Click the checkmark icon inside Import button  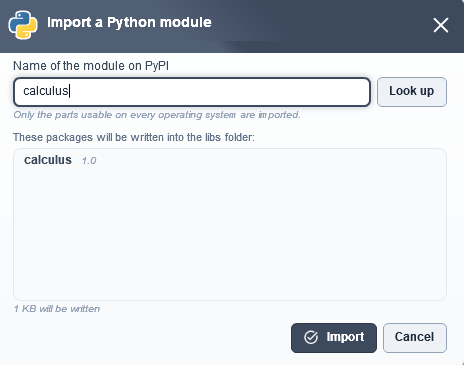click(x=311, y=337)
